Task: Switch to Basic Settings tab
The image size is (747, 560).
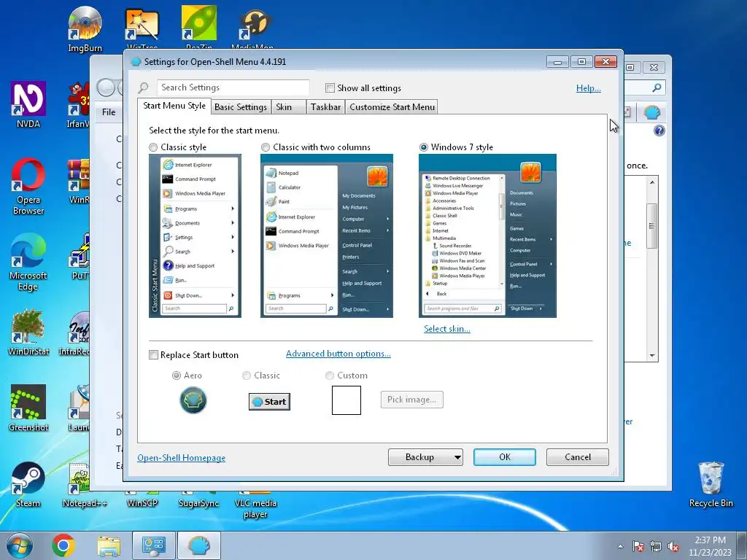Action: (x=241, y=106)
